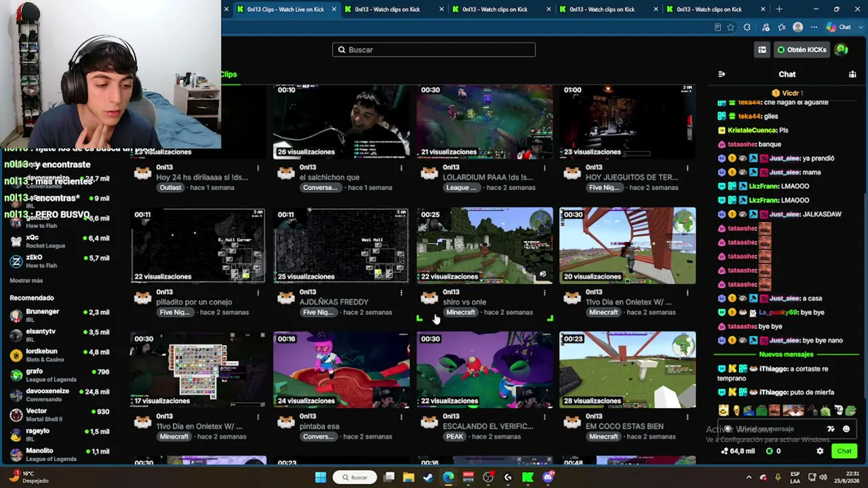This screenshot has height=488, width=868.
Task: Open the Kick app from the taskbar
Action: tap(528, 477)
